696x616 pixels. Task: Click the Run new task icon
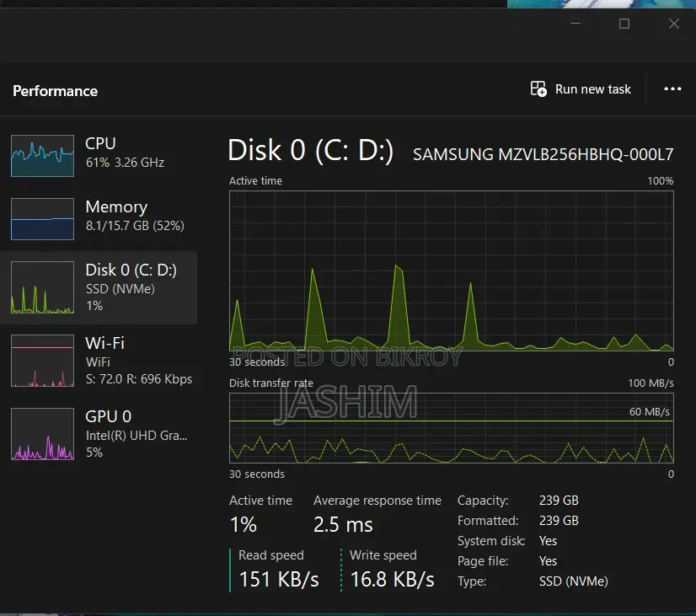[538, 89]
